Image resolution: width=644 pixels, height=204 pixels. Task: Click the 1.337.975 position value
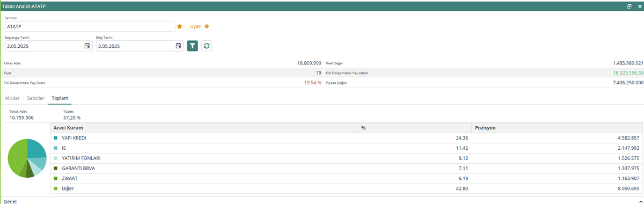coord(629,168)
